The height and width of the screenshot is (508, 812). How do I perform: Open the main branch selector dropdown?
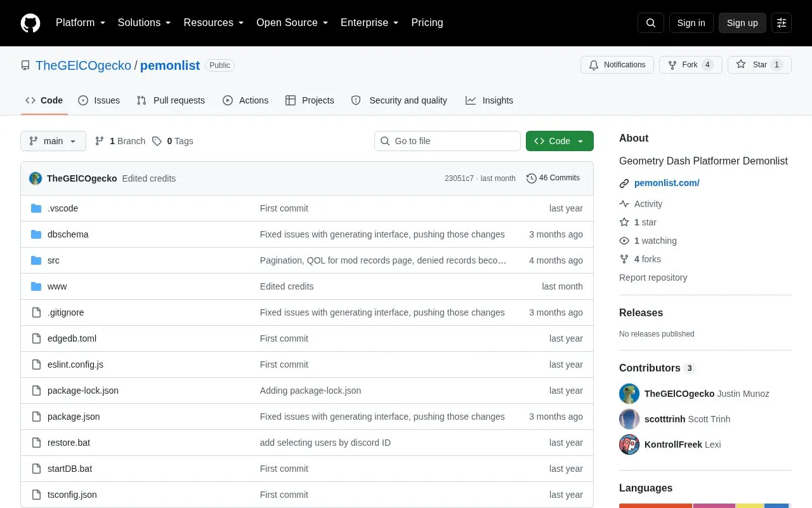click(53, 141)
